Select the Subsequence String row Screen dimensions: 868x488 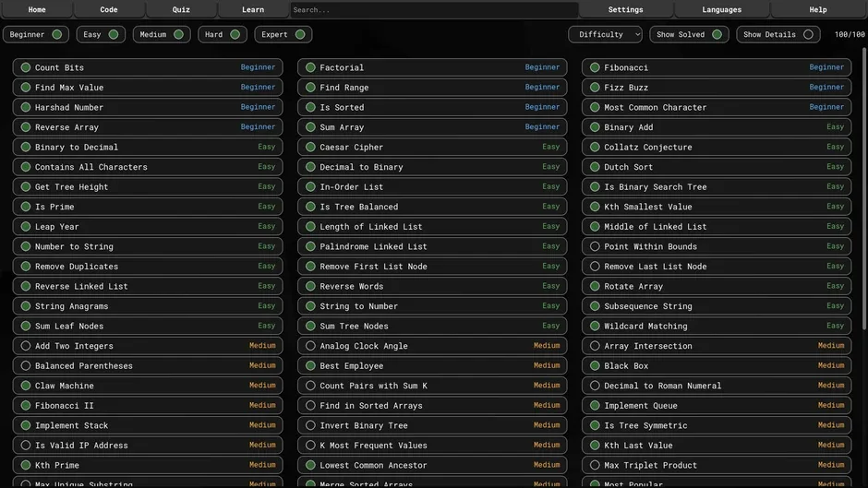pyautogui.click(x=717, y=306)
